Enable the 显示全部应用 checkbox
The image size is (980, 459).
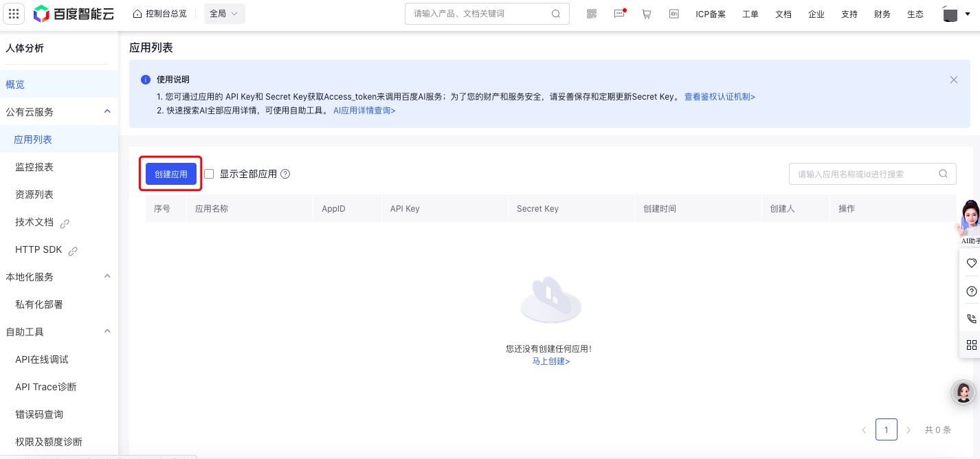(209, 174)
